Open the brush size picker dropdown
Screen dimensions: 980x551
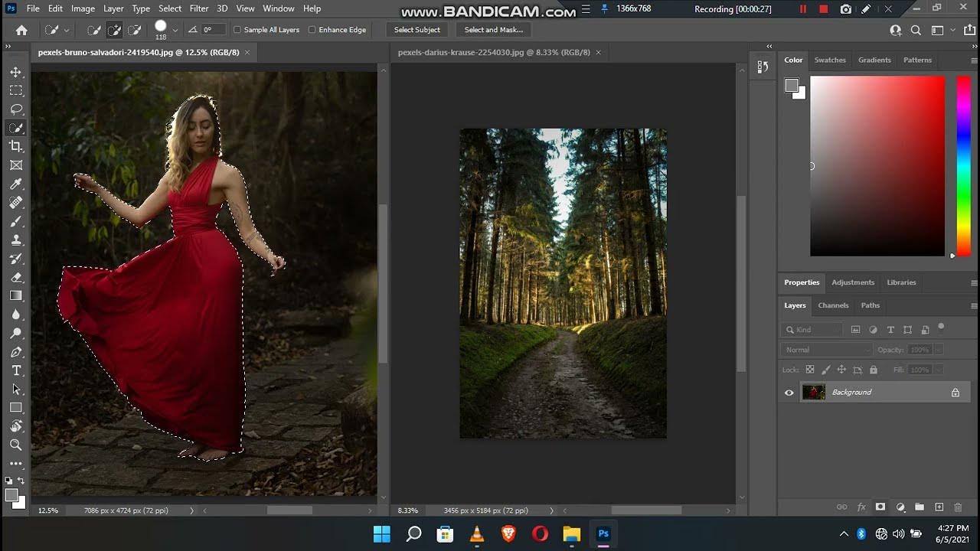point(175,30)
